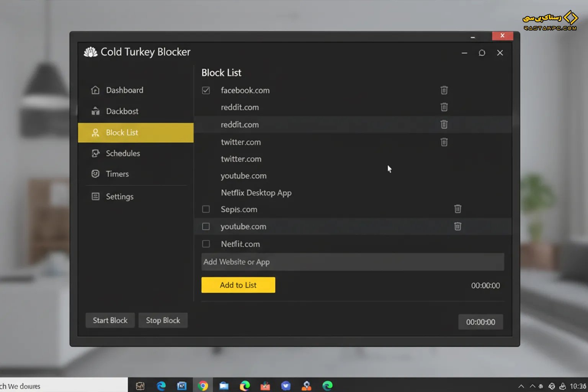Delete youtube.com via its trash icon
The height and width of the screenshot is (392, 588).
(457, 226)
